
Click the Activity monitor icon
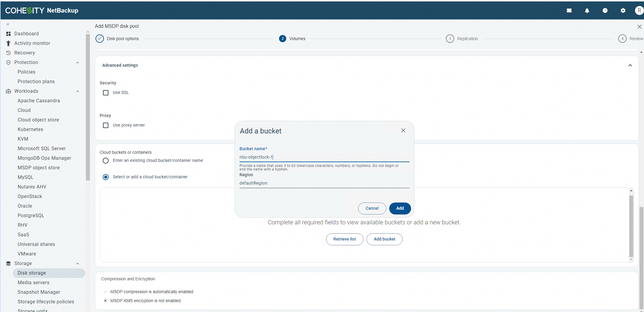(x=8, y=43)
